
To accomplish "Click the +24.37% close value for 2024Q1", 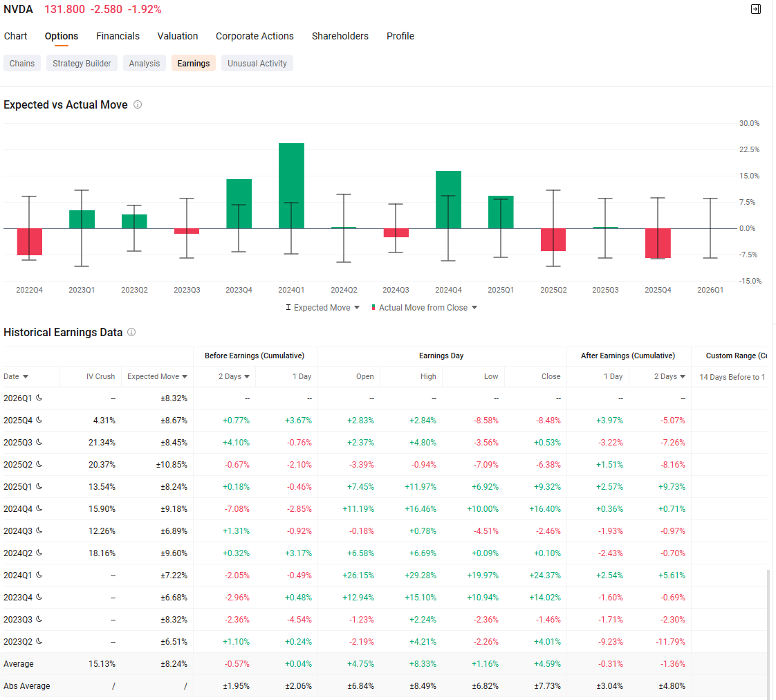I will coord(545,575).
